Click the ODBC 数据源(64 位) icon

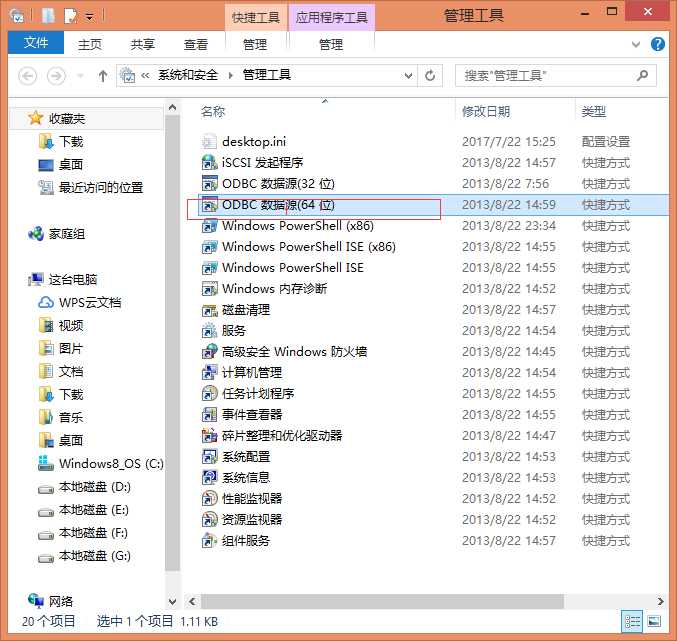click(209, 205)
